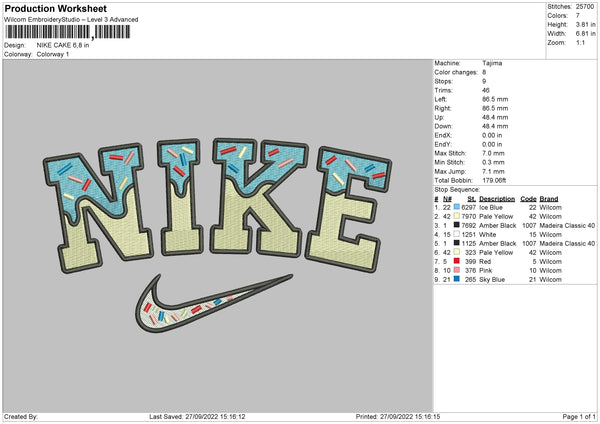Click 'Madeira Classic 40' brand in row 3
This screenshot has width=600, height=424.
click(x=567, y=225)
